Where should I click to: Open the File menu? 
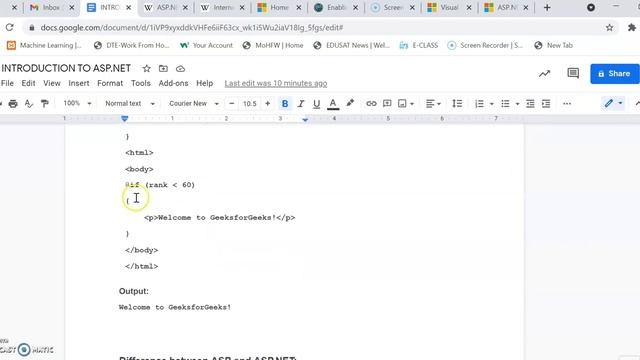pyautogui.click(x=7, y=83)
